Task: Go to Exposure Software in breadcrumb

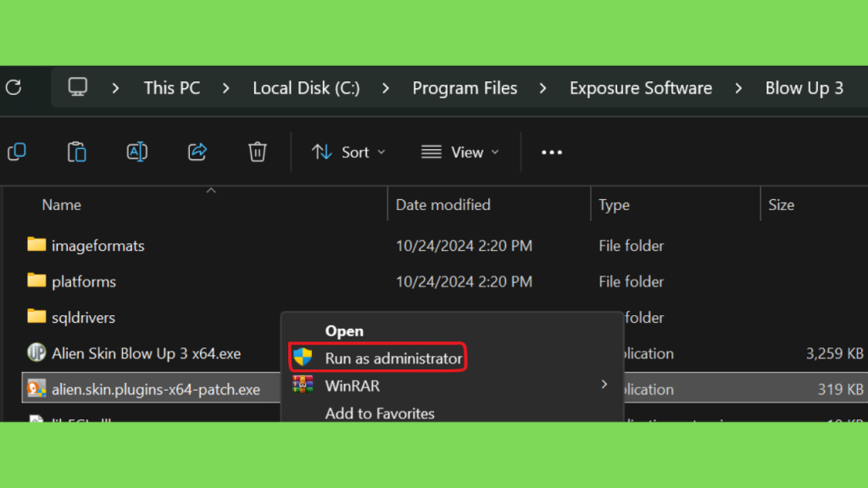Action: click(641, 88)
